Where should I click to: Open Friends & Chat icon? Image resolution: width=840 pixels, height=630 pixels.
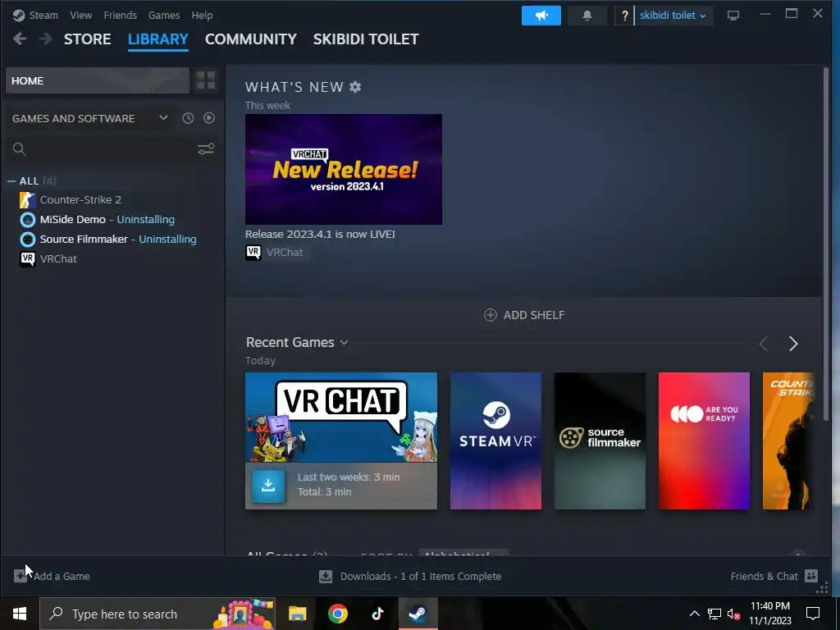(811, 576)
